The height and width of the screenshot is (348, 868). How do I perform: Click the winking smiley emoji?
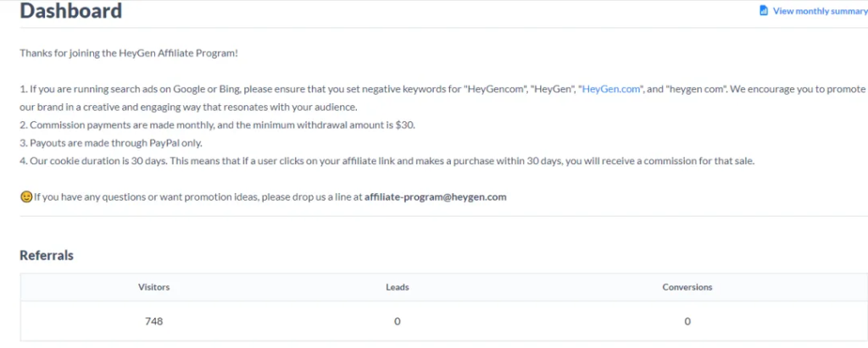tap(26, 196)
